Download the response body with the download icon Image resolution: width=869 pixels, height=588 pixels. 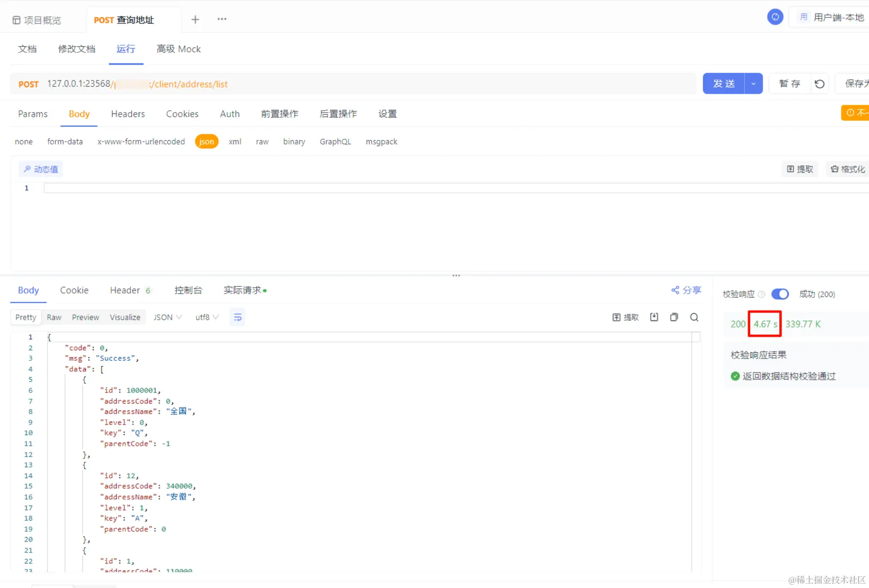point(654,317)
